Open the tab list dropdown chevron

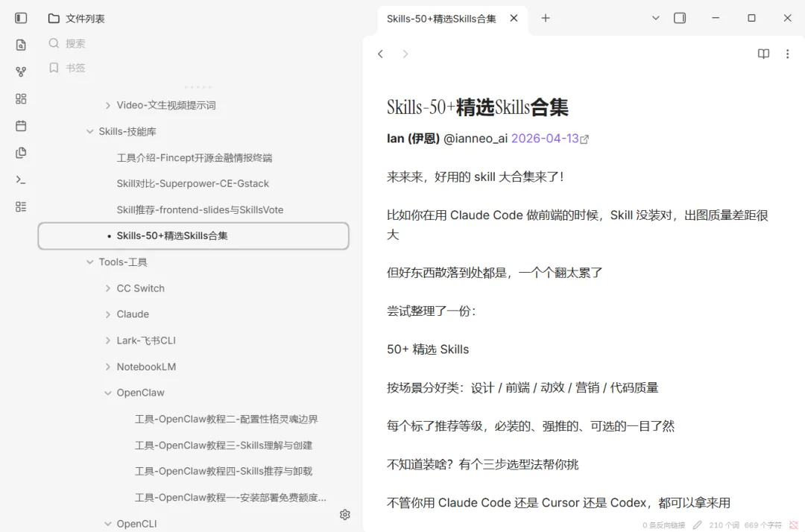coord(656,18)
